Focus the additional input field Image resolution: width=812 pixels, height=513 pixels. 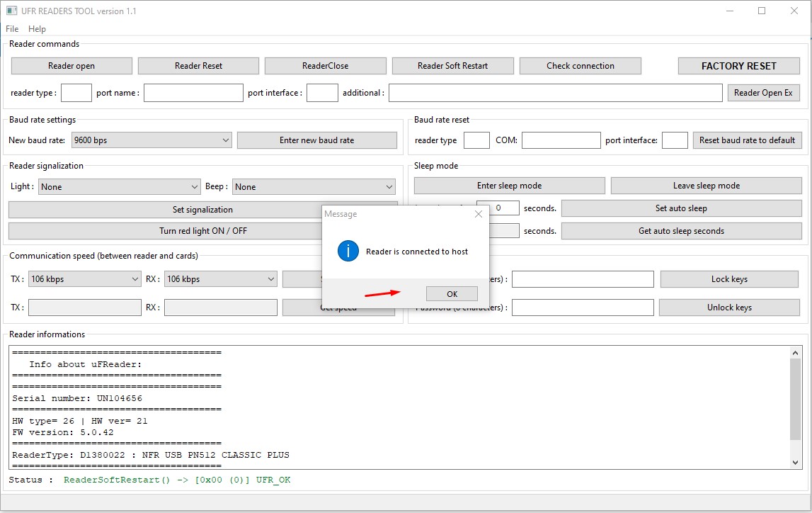coord(555,93)
